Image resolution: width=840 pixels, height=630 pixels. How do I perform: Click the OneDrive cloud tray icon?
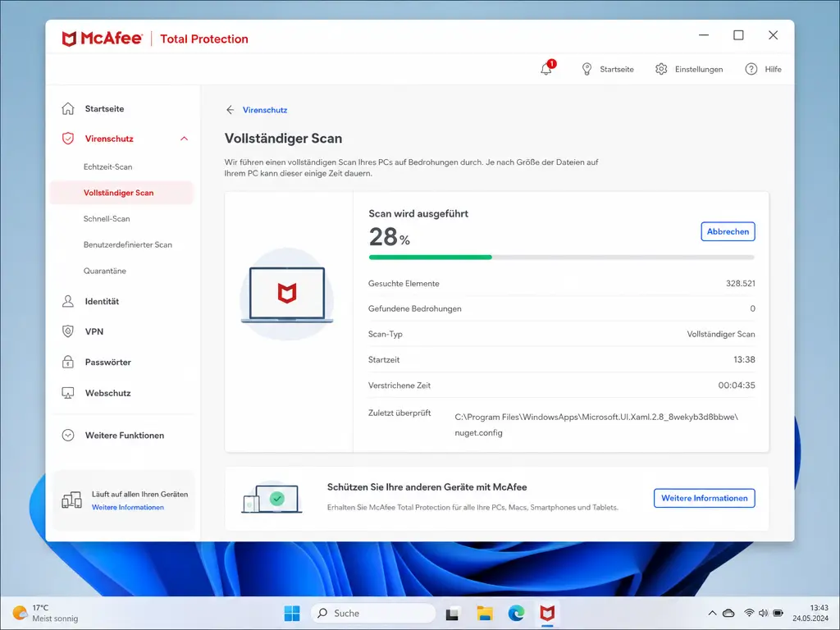pos(728,614)
